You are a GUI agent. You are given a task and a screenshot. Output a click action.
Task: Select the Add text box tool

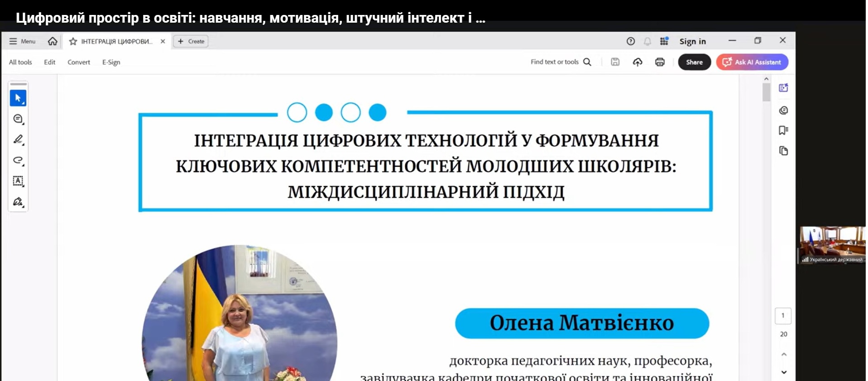tap(18, 181)
